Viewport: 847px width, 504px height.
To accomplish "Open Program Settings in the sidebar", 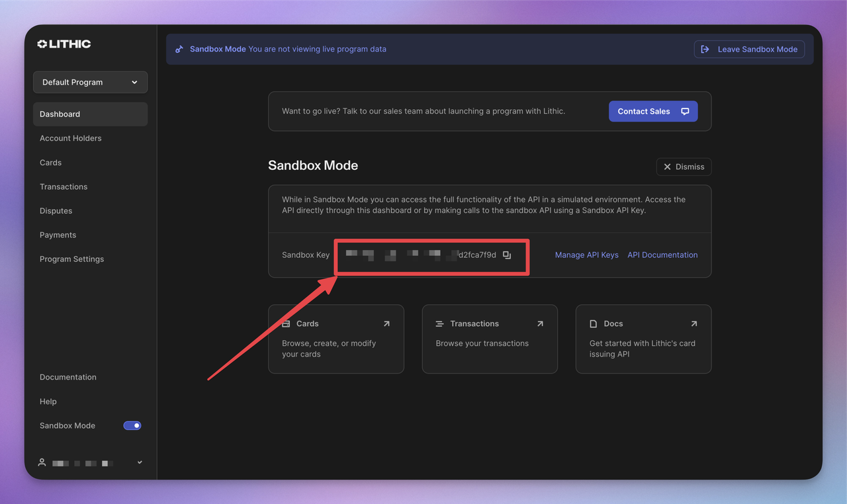I will coord(71,259).
